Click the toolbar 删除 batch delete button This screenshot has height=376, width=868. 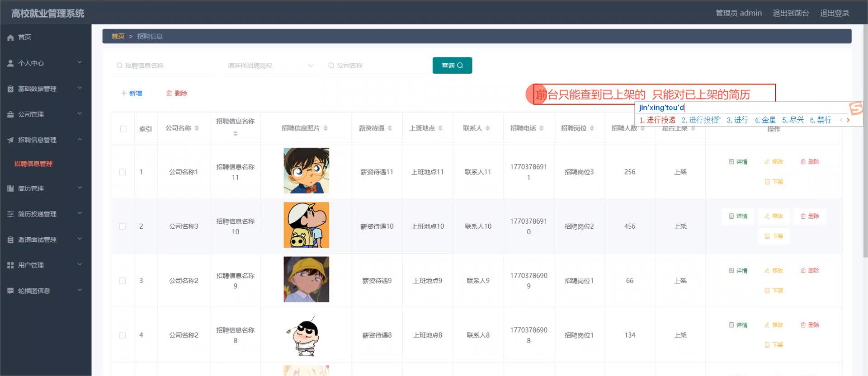[x=177, y=93]
